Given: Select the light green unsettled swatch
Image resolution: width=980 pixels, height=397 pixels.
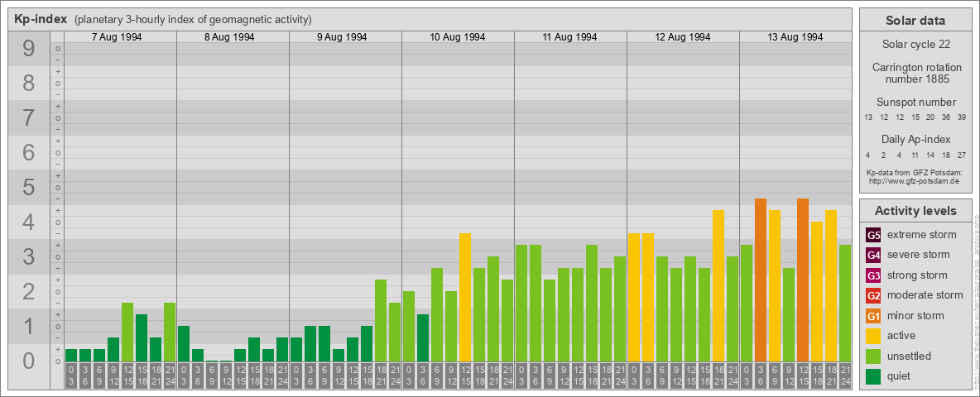Looking at the screenshot, I should coord(873,356).
